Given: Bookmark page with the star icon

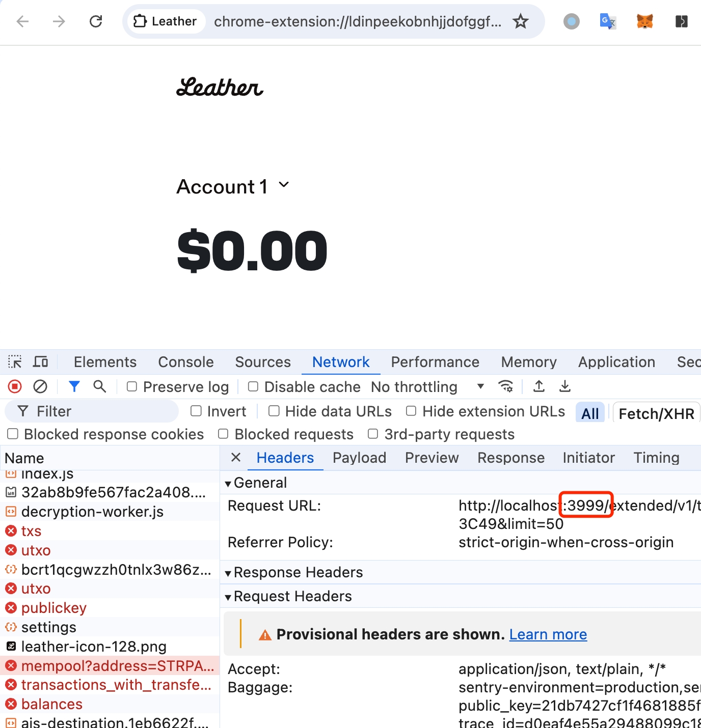Looking at the screenshot, I should click(x=520, y=21).
